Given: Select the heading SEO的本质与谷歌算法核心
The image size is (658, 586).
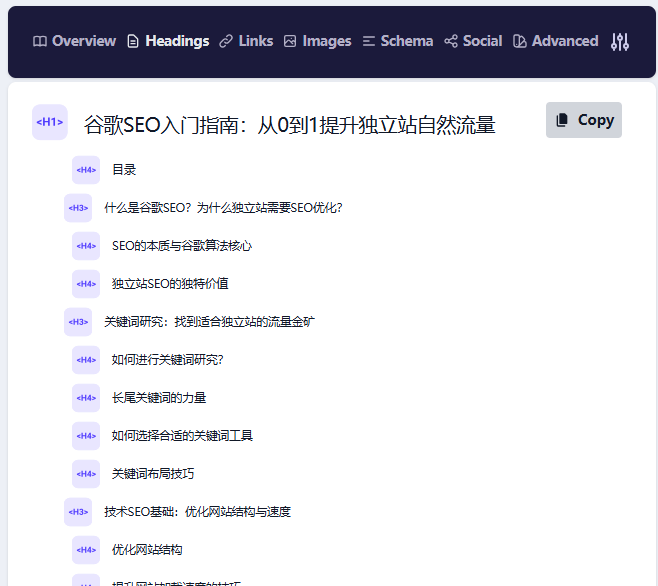Looking at the screenshot, I should coord(182,246).
